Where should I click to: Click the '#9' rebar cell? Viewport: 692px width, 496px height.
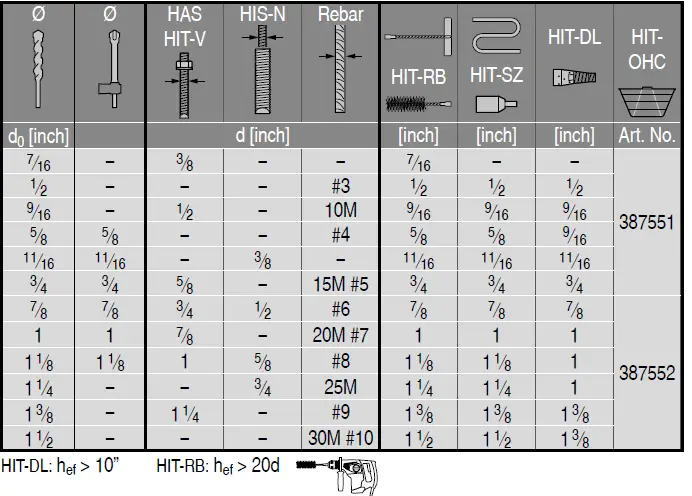(x=340, y=412)
